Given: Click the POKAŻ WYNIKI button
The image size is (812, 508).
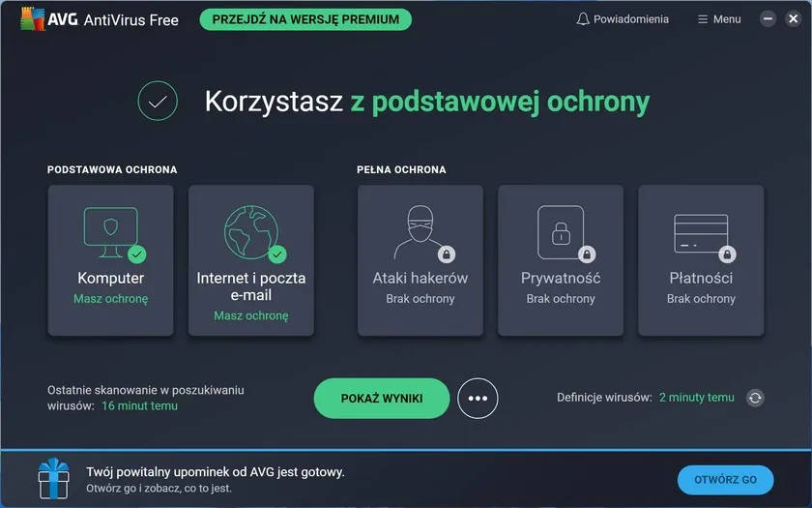Looking at the screenshot, I should pyautogui.click(x=382, y=398).
